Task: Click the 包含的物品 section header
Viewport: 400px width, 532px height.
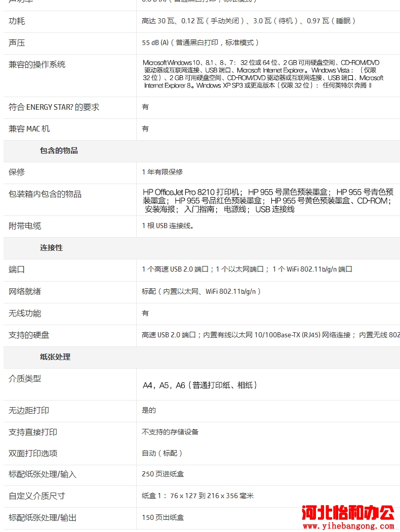Action: (x=59, y=151)
